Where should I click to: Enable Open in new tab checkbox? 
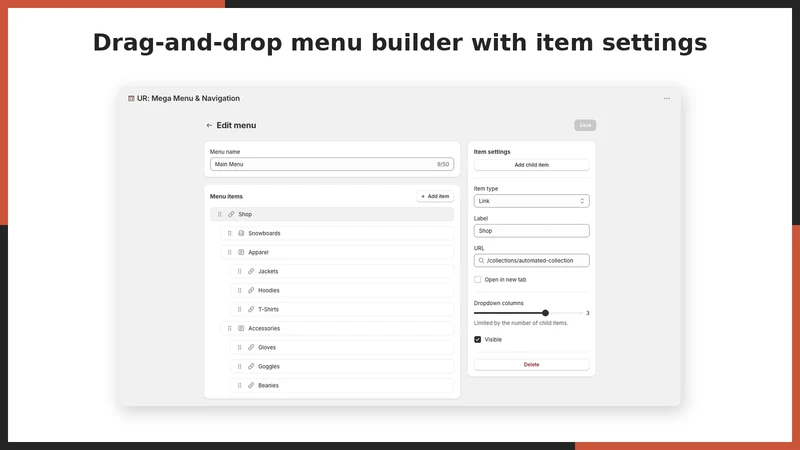478,280
